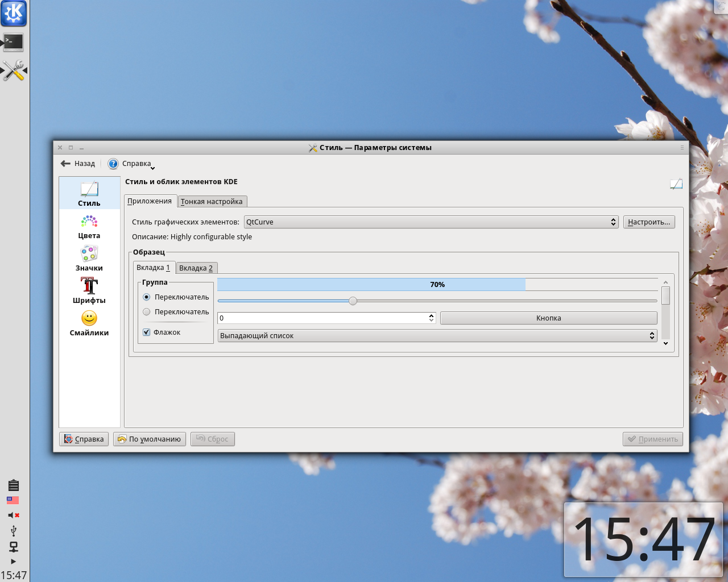Click the spin box number field
The width and height of the screenshot is (728, 582).
tap(322, 318)
